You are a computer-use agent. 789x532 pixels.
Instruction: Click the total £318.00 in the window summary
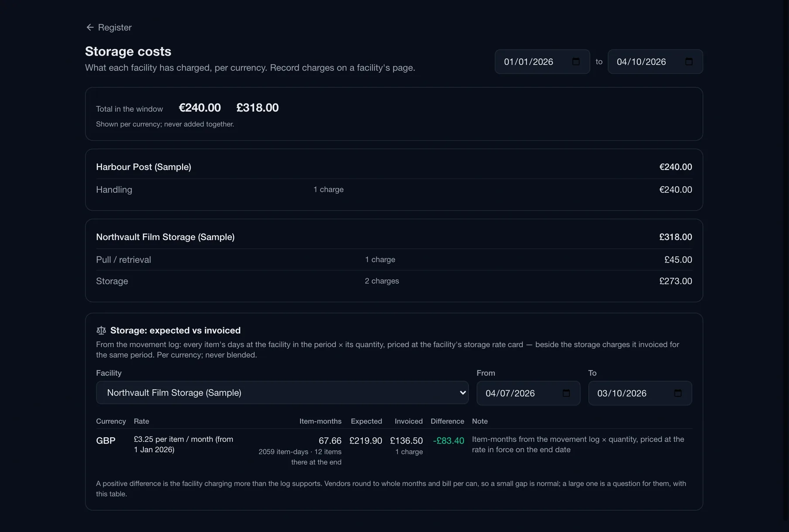click(x=257, y=108)
